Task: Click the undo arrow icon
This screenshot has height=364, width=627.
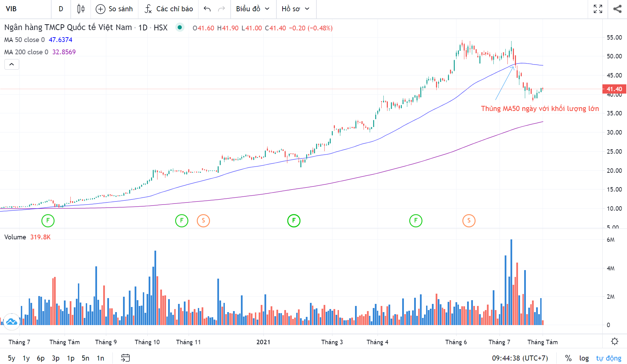Action: click(207, 9)
